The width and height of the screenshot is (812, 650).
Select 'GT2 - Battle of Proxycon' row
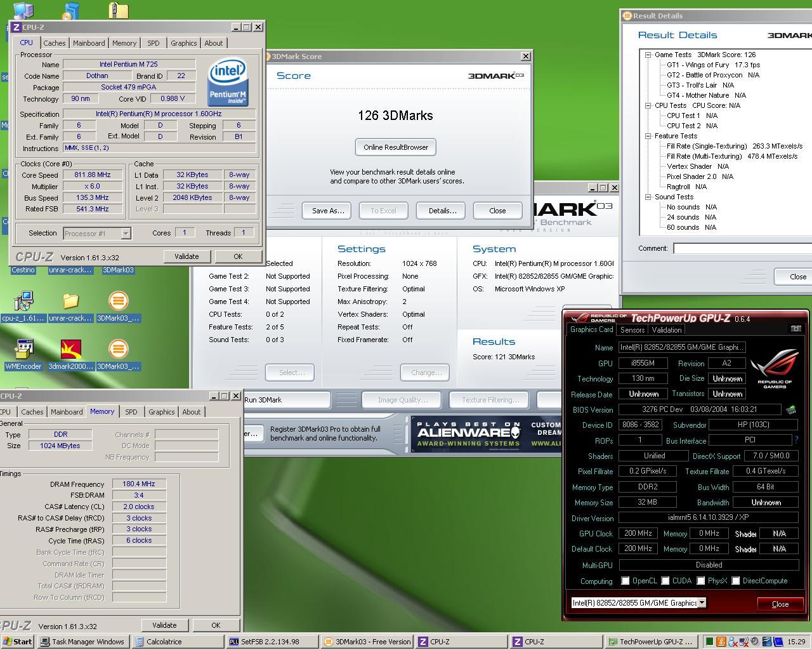tap(713, 75)
